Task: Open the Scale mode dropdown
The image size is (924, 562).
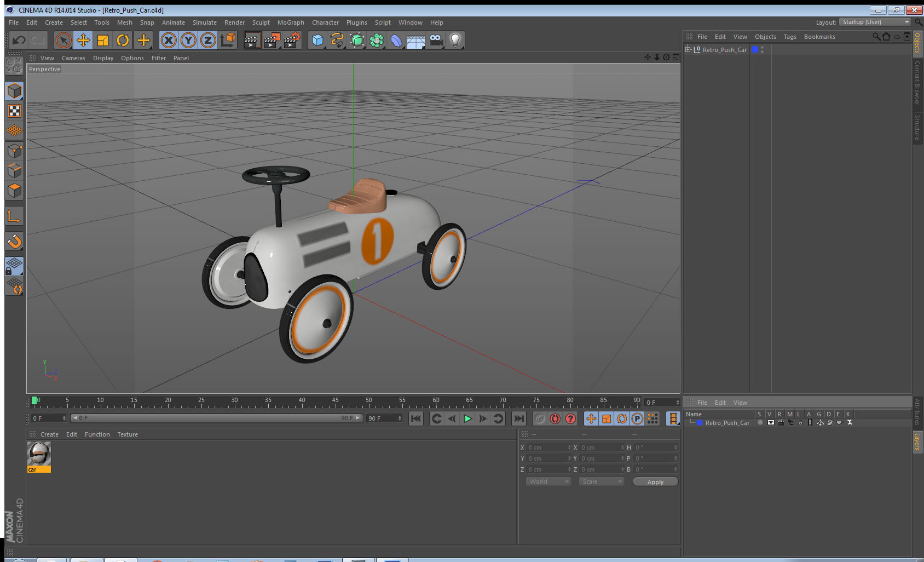Action: pos(602,481)
